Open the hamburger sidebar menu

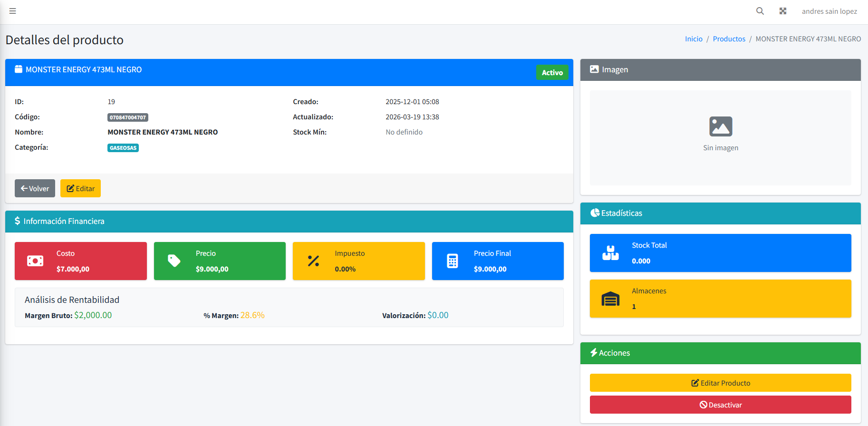13,11
